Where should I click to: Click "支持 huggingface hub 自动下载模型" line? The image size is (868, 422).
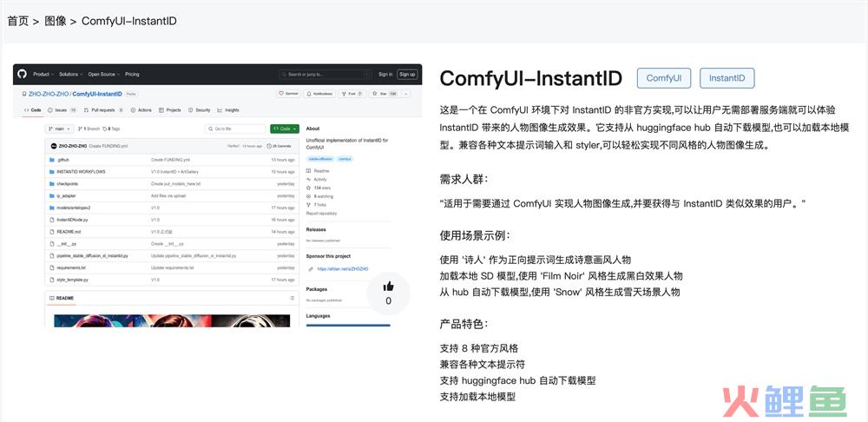tap(517, 380)
